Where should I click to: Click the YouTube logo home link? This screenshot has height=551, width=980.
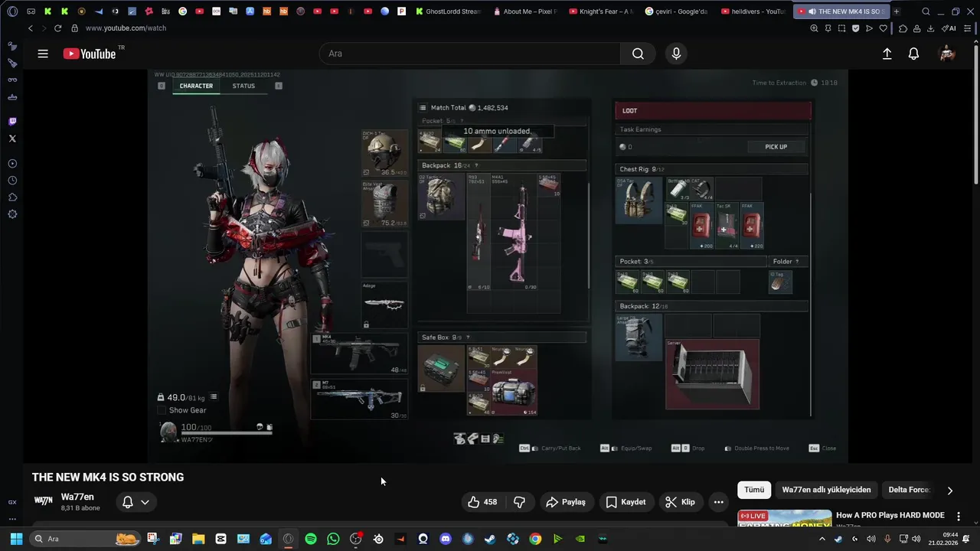pyautogui.click(x=90, y=54)
